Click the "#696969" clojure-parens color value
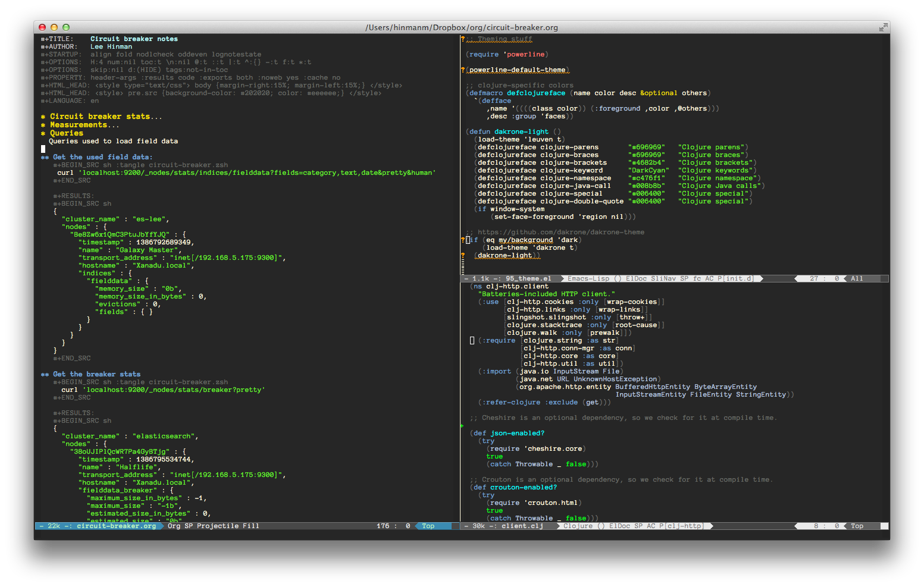The image size is (924, 587). point(646,147)
